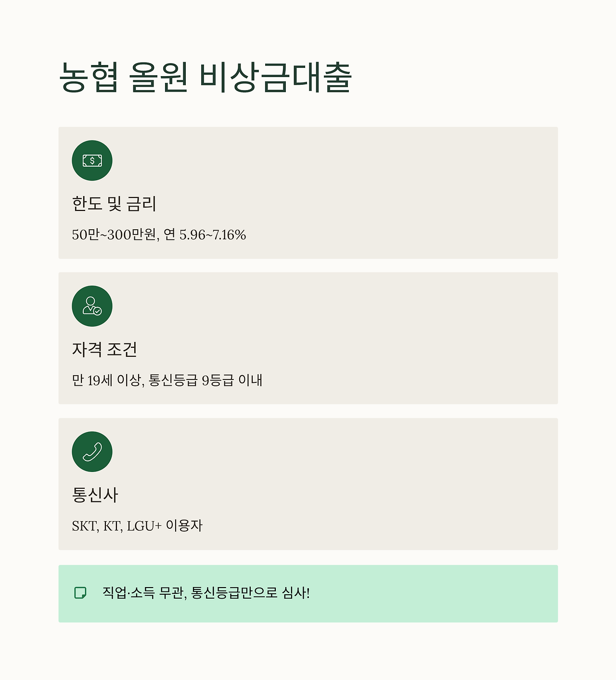Click the telephone handset icon

coord(92,452)
